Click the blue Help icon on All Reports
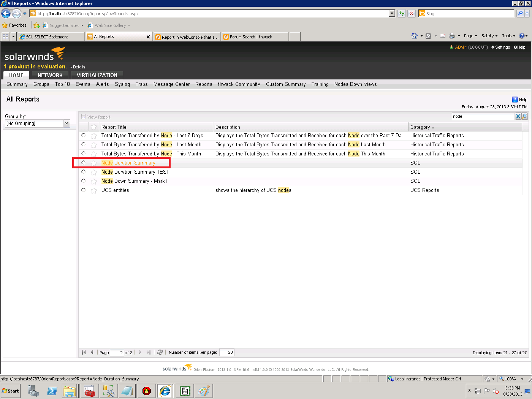The height and width of the screenshot is (399, 532). point(515,100)
